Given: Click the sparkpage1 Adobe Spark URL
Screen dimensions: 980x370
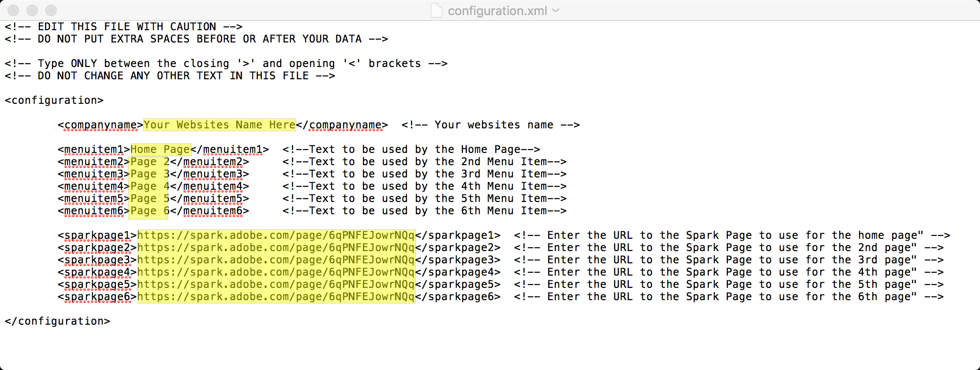Looking at the screenshot, I should pos(276,235).
